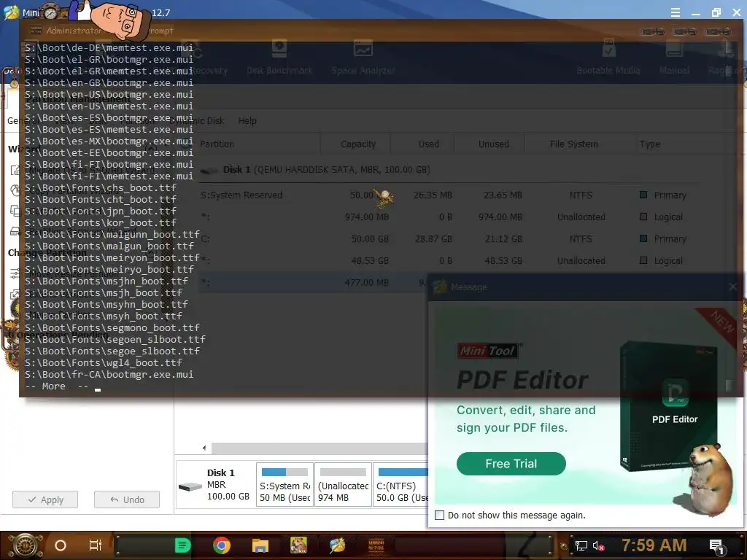Click the small round tray icon before network
The image size is (747, 560).
[564, 546]
